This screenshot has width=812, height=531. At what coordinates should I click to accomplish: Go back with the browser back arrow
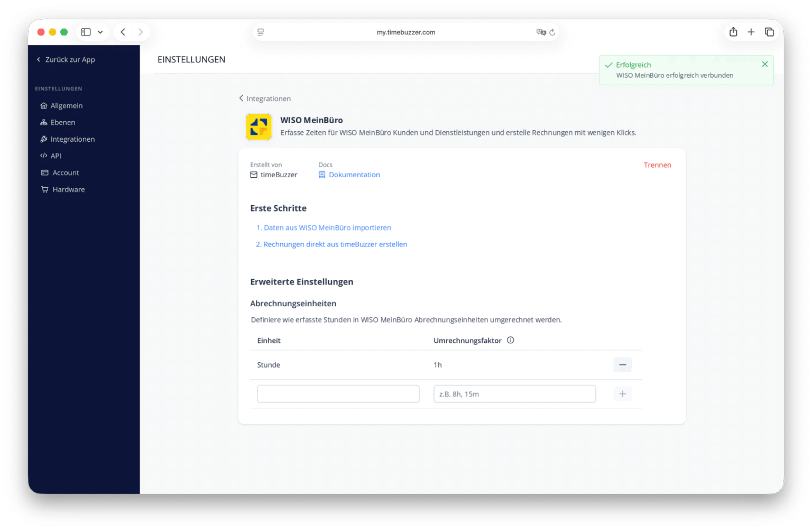(123, 32)
